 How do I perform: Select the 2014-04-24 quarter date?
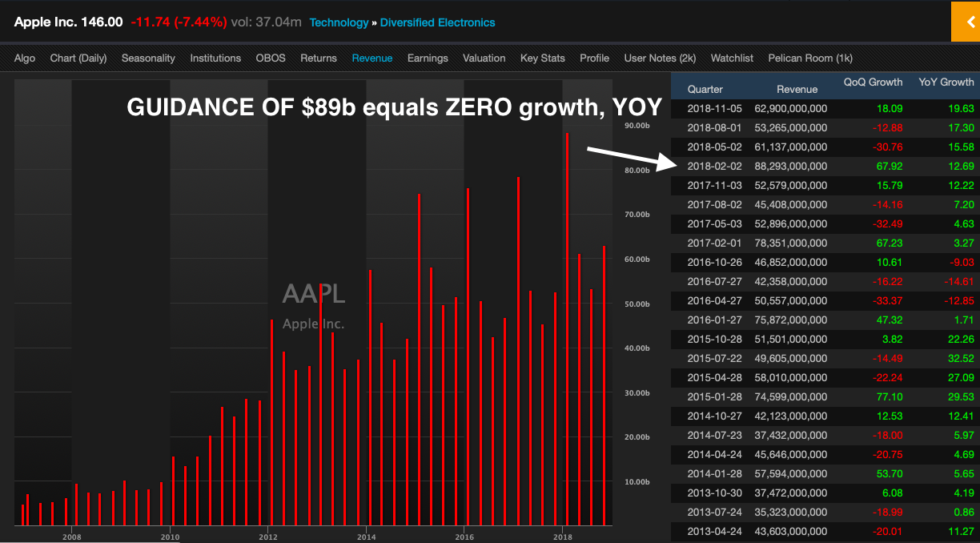715,454
